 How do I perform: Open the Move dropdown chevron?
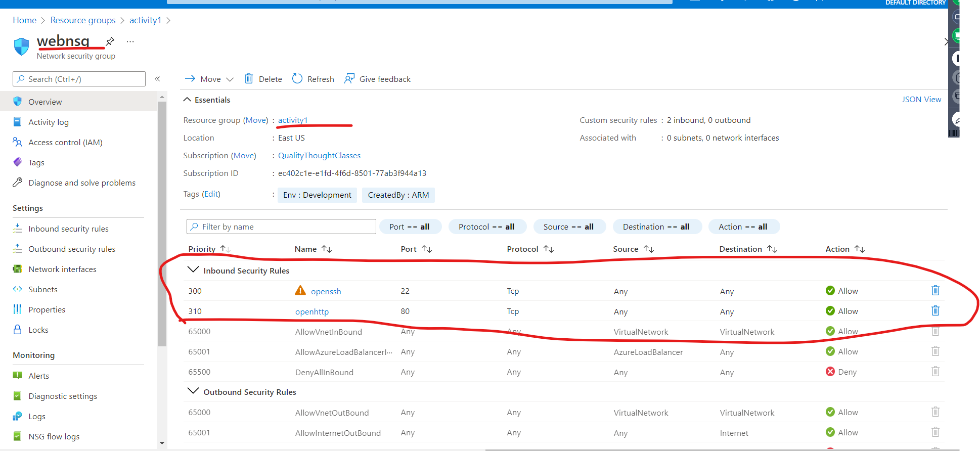(230, 79)
